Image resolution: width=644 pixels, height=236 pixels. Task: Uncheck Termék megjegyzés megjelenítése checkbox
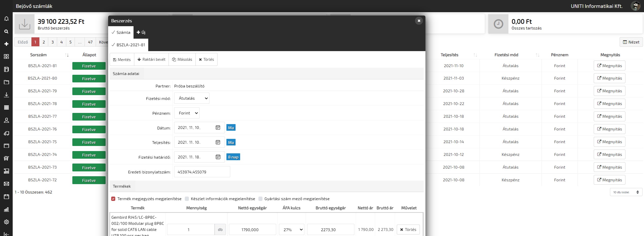click(x=113, y=199)
